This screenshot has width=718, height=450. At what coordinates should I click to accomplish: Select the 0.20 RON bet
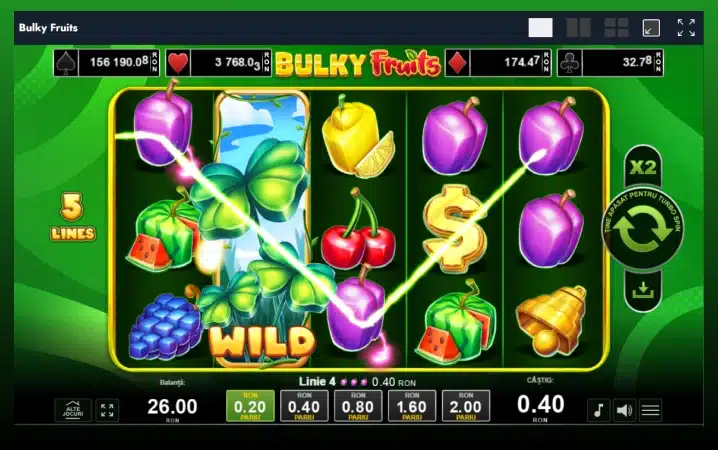tap(250, 406)
